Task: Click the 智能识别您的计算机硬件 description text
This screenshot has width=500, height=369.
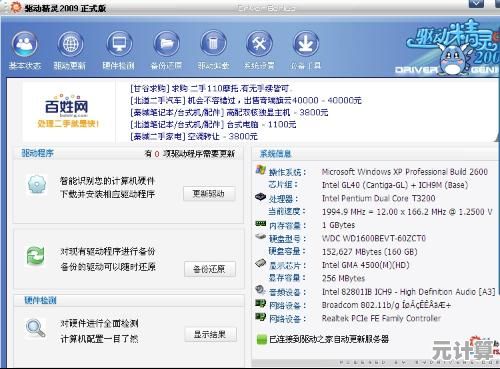Action: pos(107,181)
